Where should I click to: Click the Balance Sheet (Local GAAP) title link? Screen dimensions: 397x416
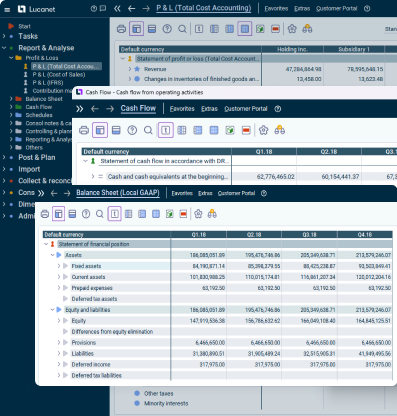(118, 193)
